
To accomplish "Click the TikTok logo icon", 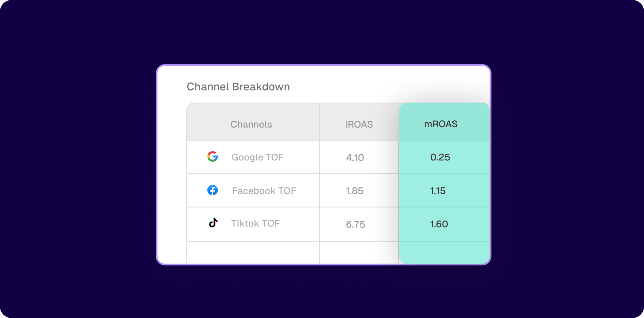I will (213, 223).
